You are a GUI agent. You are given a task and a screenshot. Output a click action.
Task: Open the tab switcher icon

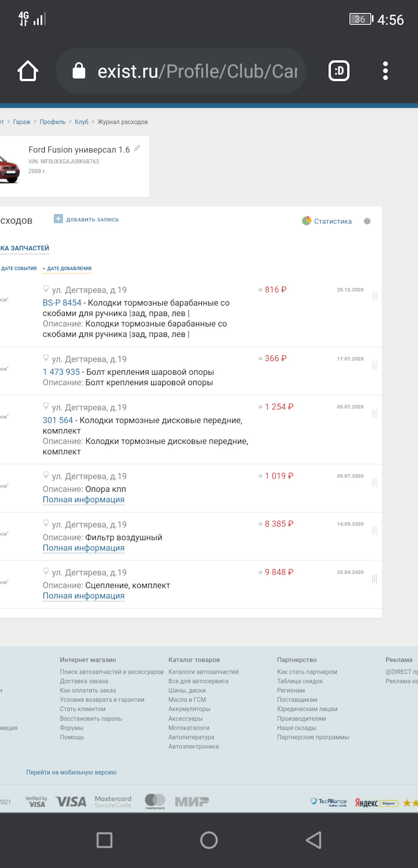[x=337, y=71]
